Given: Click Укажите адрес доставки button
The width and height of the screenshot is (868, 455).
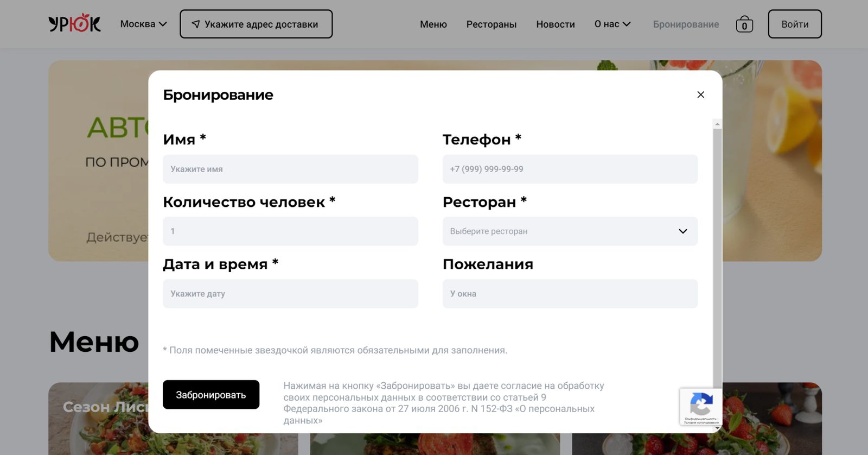Looking at the screenshot, I should (x=256, y=24).
